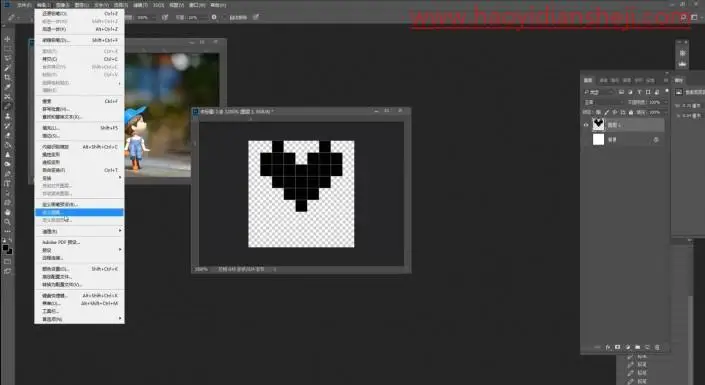The image size is (705, 385).
Task: Toggle the layer filter switch in Layers panel
Action: point(666,91)
